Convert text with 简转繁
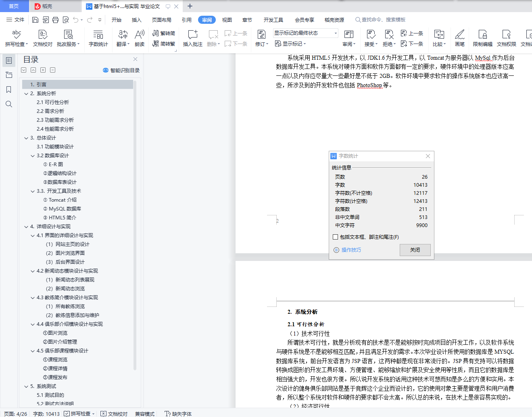The width and height of the screenshot is (532, 417). click(164, 44)
